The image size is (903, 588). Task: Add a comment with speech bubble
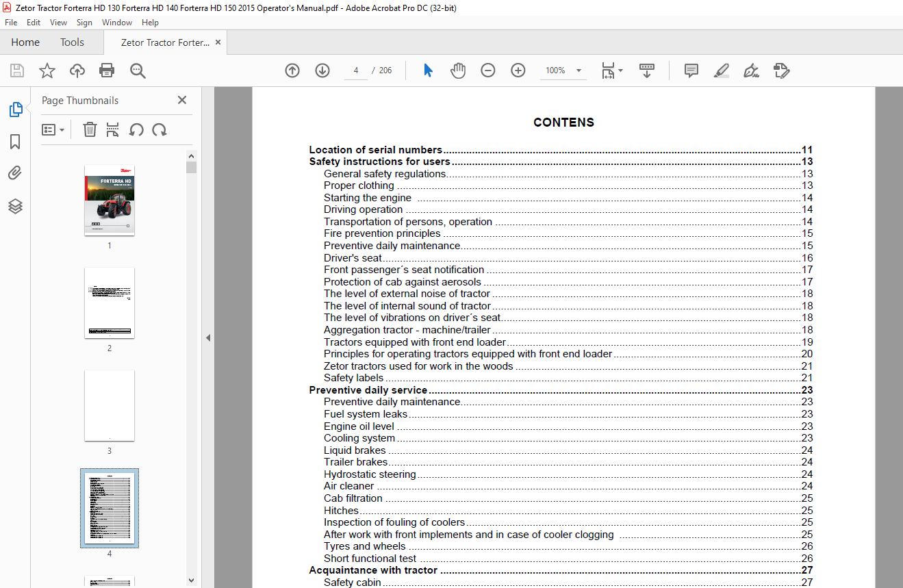pos(691,71)
